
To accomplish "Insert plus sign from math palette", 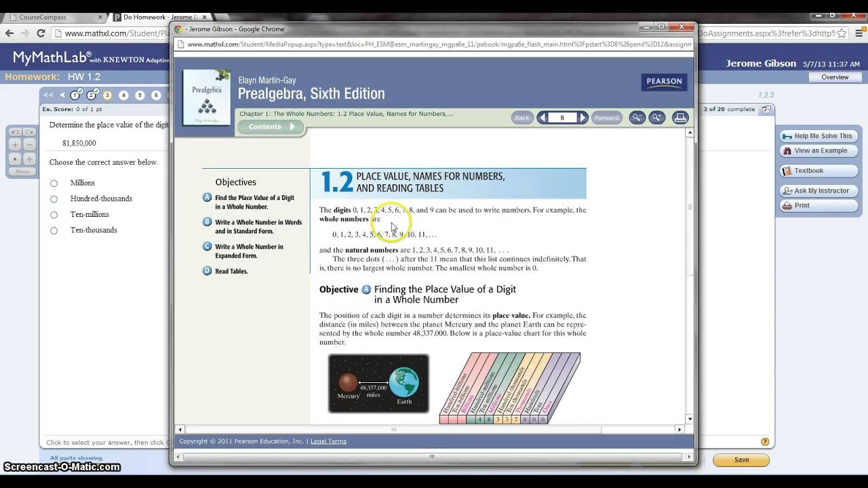I will [x=15, y=145].
